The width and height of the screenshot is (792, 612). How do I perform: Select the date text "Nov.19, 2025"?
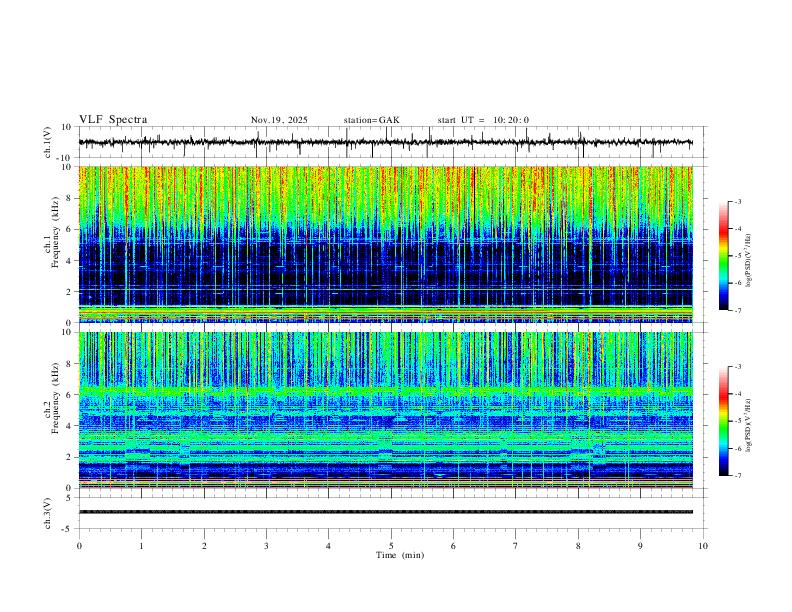coord(279,120)
